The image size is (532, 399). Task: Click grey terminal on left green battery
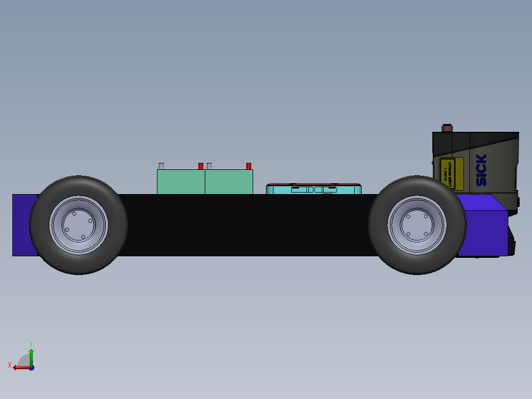161,166
